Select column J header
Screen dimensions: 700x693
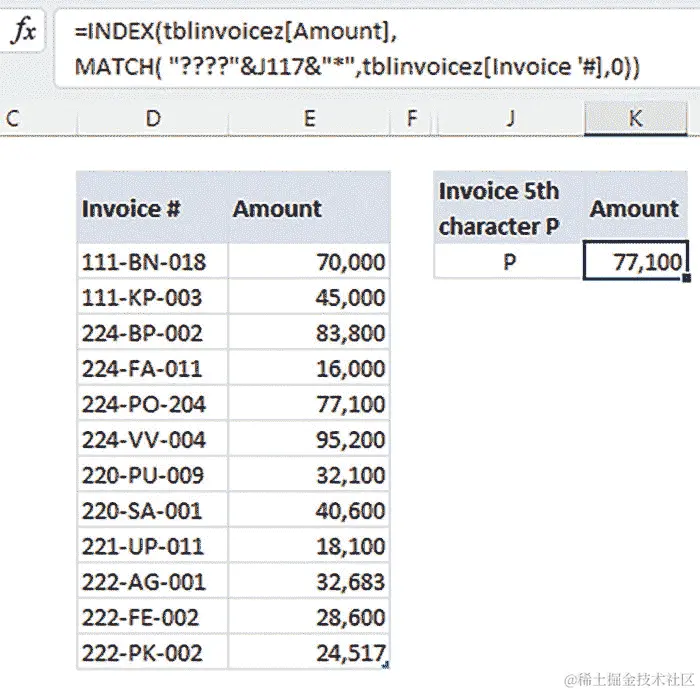(x=510, y=118)
